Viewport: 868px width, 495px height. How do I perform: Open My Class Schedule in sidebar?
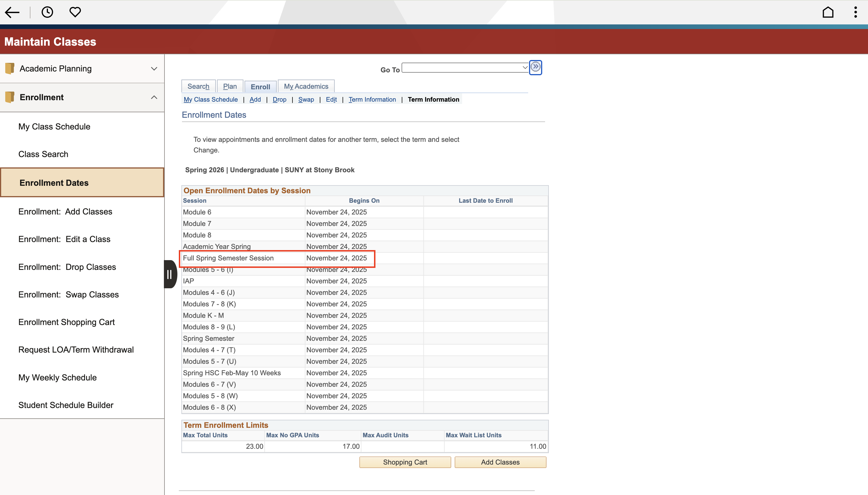(x=82, y=126)
